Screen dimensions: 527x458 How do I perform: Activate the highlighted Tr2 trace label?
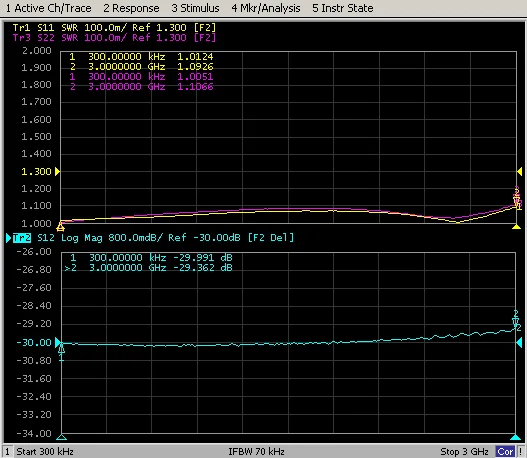tap(22, 238)
